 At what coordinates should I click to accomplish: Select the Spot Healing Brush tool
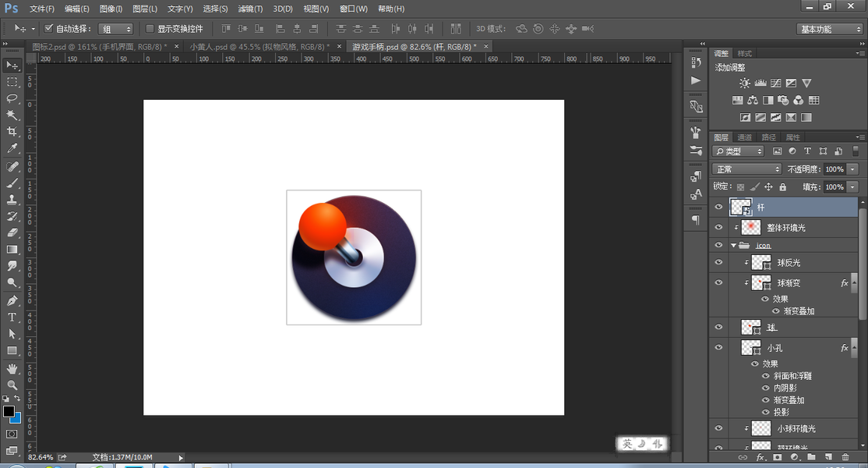point(12,167)
